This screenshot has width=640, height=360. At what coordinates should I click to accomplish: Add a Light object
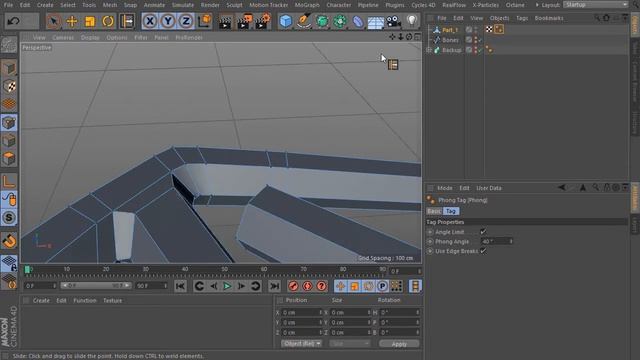411,21
